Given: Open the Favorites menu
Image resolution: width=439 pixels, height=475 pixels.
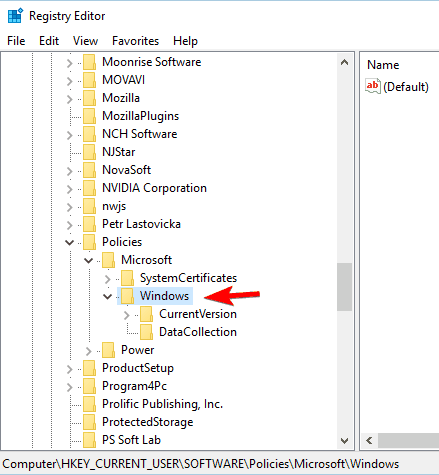Looking at the screenshot, I should (135, 41).
